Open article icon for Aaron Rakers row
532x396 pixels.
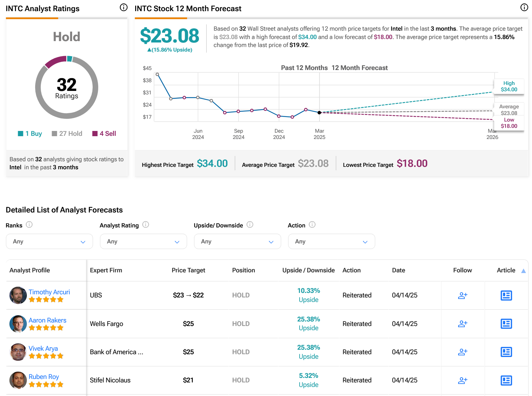506,324
